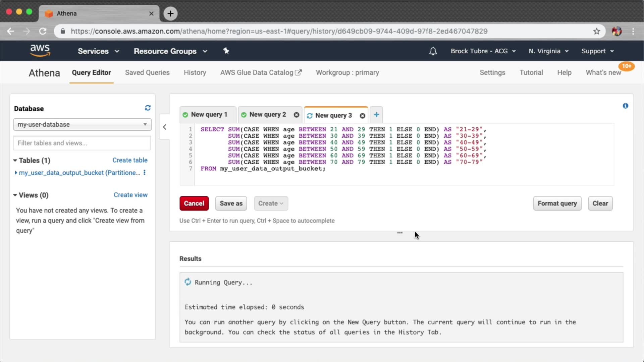The width and height of the screenshot is (644, 362).
Task: Collapse the left database panel arrow
Action: tap(164, 127)
